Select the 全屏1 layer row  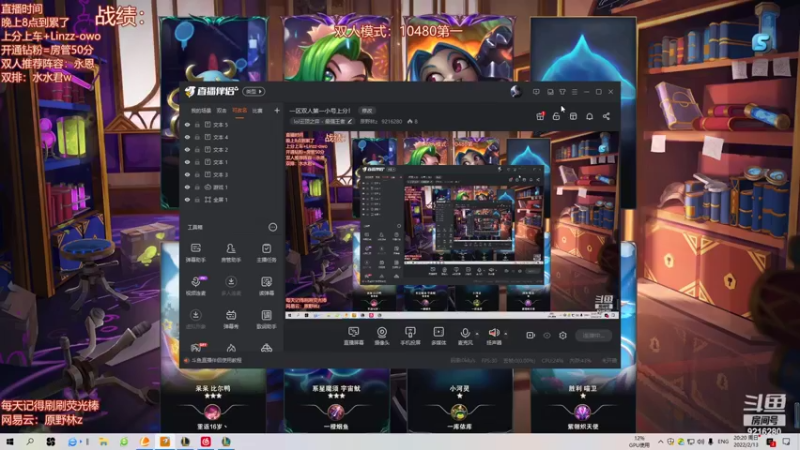click(x=231, y=199)
